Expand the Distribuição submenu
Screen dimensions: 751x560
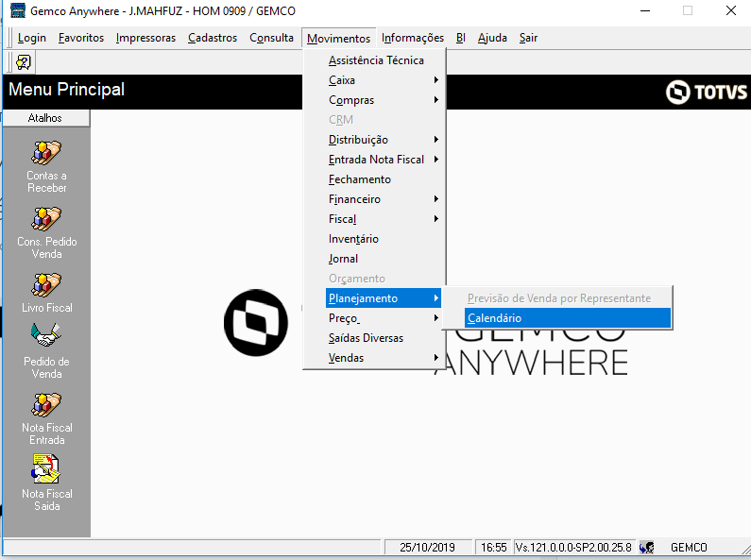384,140
